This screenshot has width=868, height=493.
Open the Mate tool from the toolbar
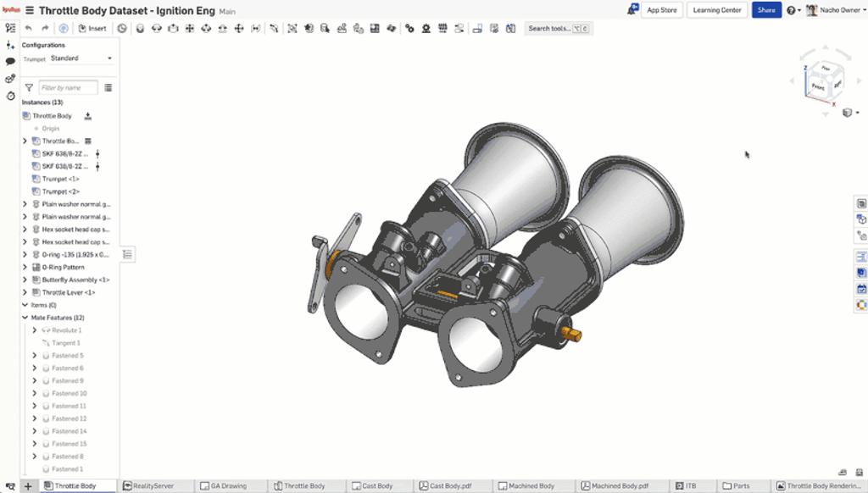click(x=125, y=28)
